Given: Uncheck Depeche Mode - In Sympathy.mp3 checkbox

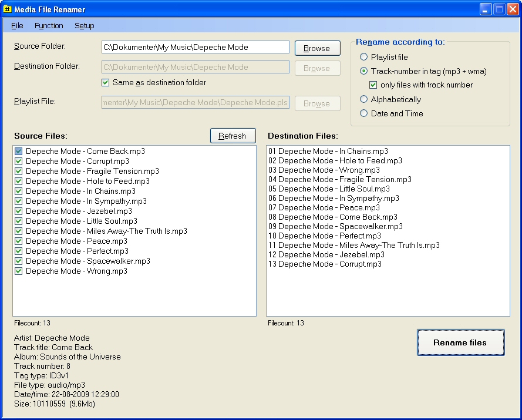Looking at the screenshot, I should click(19, 201).
